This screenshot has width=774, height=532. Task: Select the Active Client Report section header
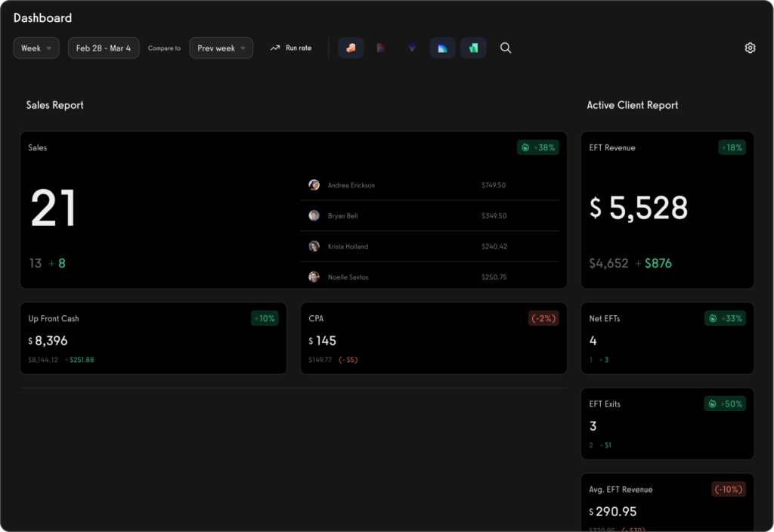tap(633, 105)
